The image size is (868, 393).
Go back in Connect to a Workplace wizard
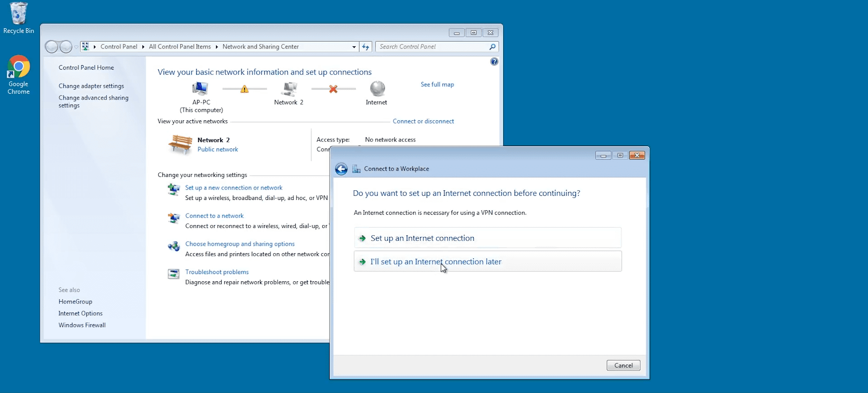click(x=341, y=169)
